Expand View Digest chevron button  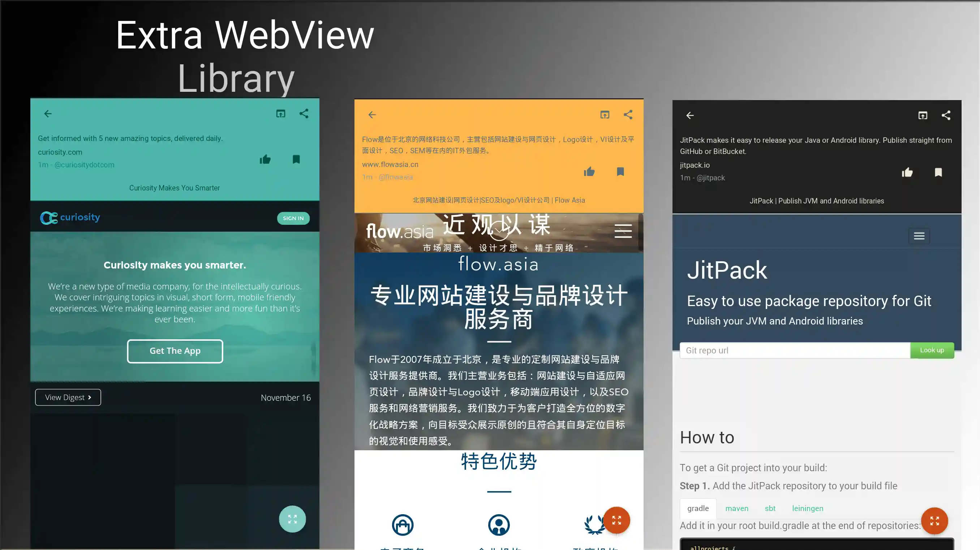point(68,398)
